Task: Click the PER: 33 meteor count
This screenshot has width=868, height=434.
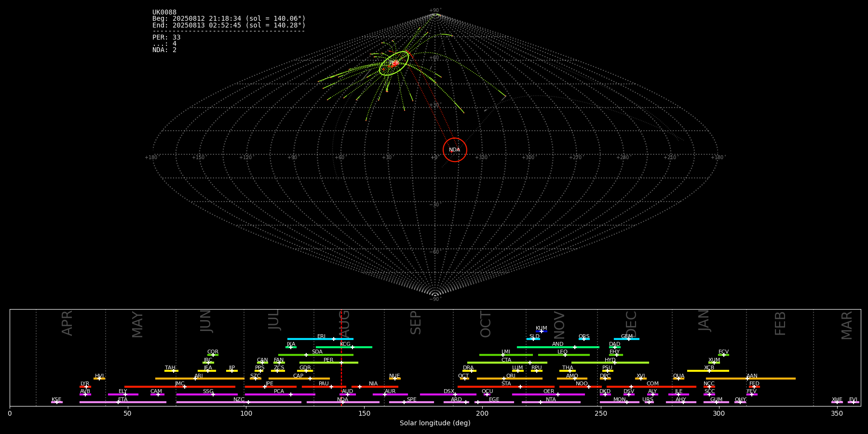Action: coord(166,37)
